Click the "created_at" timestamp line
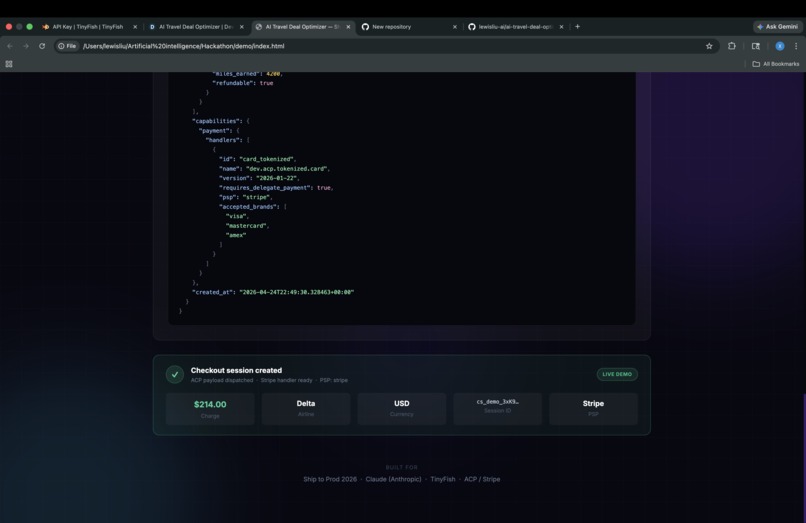The width and height of the screenshot is (806, 523). tap(273, 292)
